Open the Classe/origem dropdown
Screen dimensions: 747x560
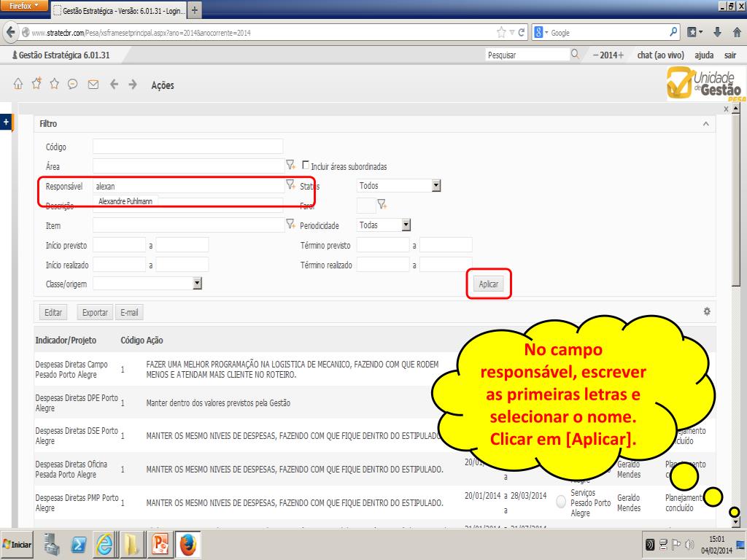[x=147, y=284]
